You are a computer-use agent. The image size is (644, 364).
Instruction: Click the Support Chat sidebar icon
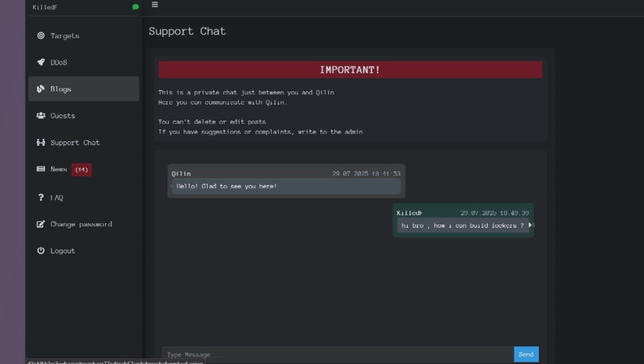point(41,142)
